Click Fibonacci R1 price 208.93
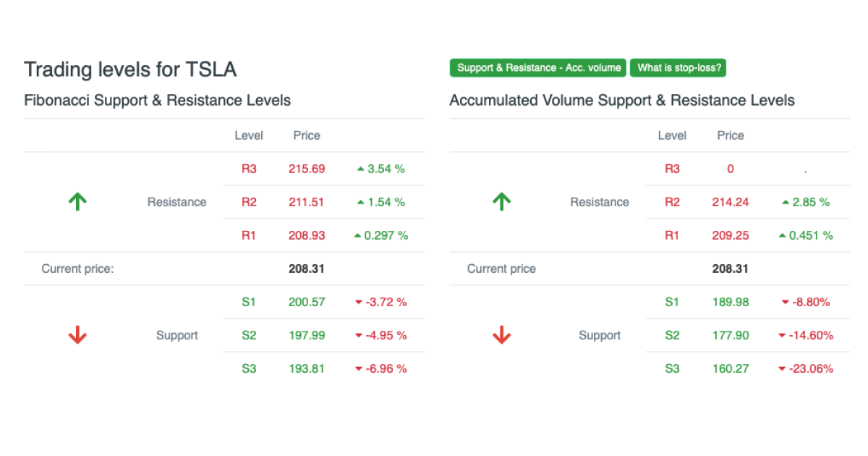 307,235
